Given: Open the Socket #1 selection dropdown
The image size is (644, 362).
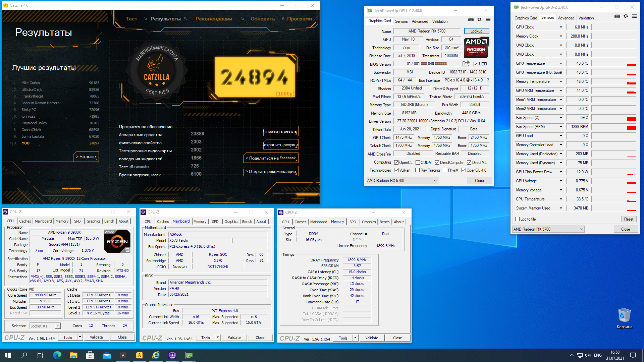Looking at the screenshot, I should (45, 326).
